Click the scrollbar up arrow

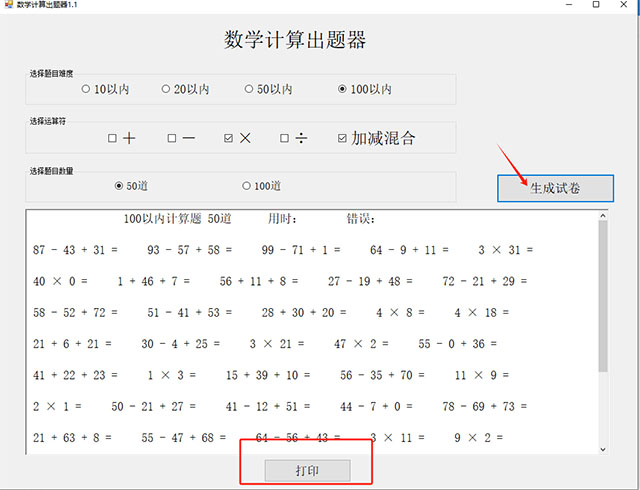[x=603, y=216]
